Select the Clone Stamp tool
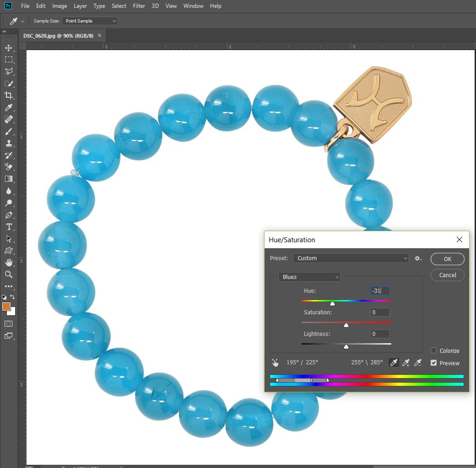The image size is (476, 468). pos(9,143)
